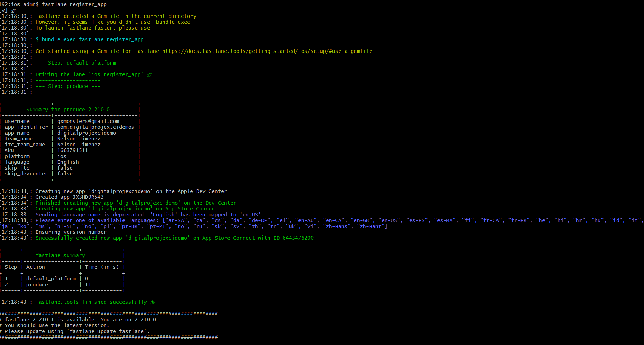Click the '--- Step: produce ---' line
This screenshot has height=345, width=644.
[x=68, y=86]
